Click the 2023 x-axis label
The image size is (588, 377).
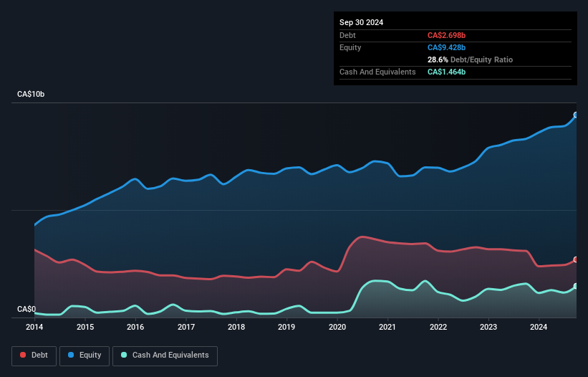(488, 327)
